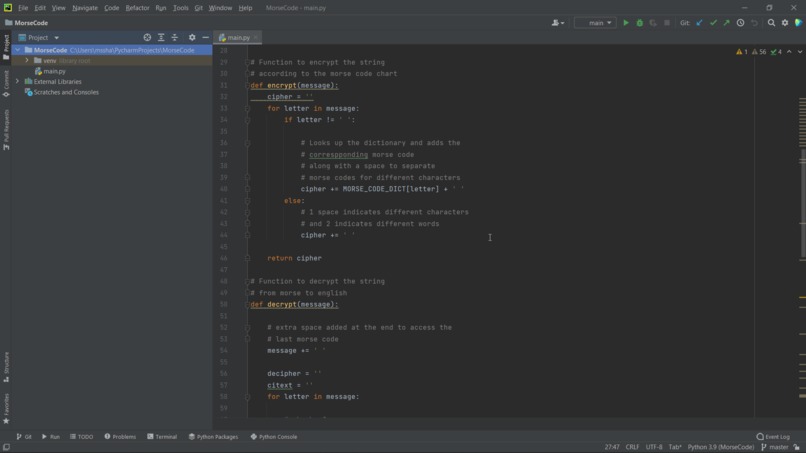The image size is (806, 453).
Task: Fold the encrypt function in gutter
Action: (247, 85)
